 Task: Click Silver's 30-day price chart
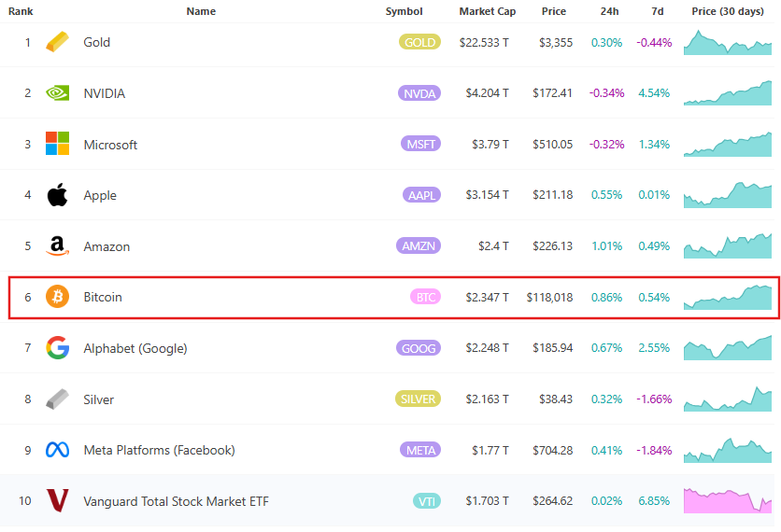(x=728, y=399)
